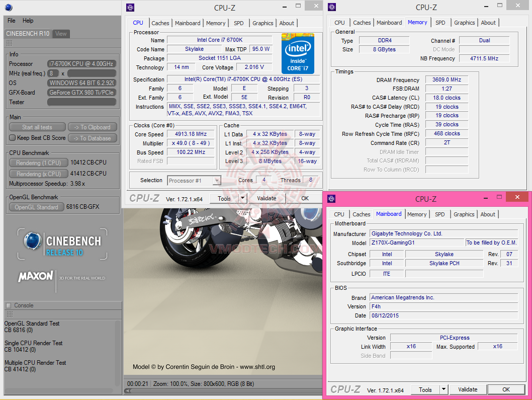Switch to the View tab in Cinebench

tap(61, 34)
